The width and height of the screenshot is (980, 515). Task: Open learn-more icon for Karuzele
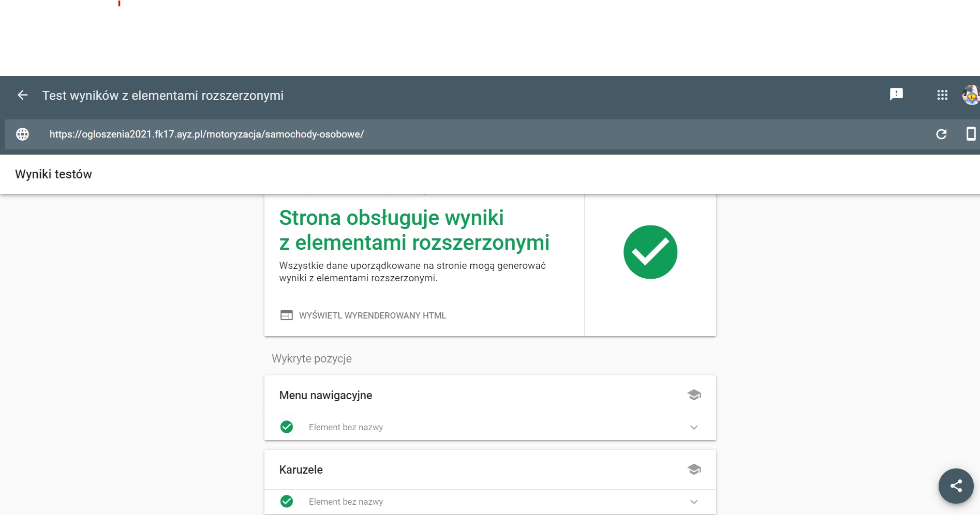[x=694, y=469]
